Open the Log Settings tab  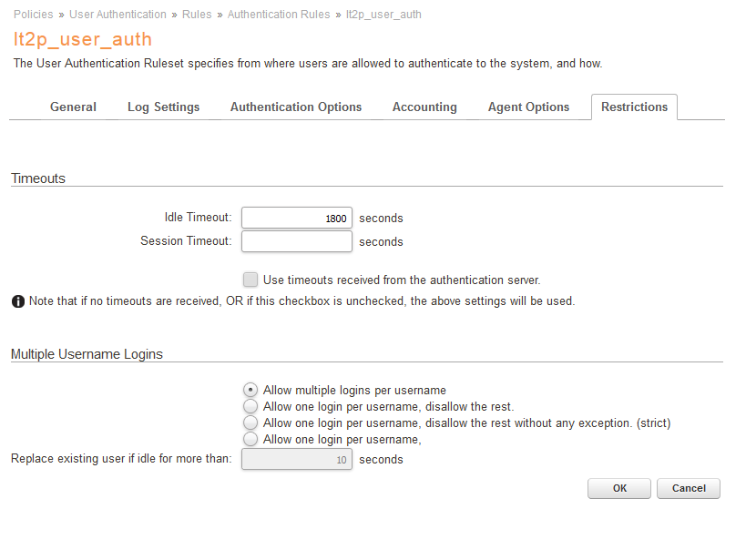click(x=163, y=107)
